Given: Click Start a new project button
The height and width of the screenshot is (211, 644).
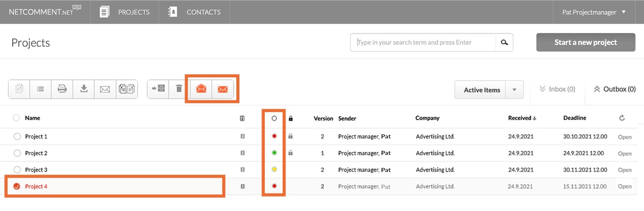Looking at the screenshot, I should pos(585,42).
